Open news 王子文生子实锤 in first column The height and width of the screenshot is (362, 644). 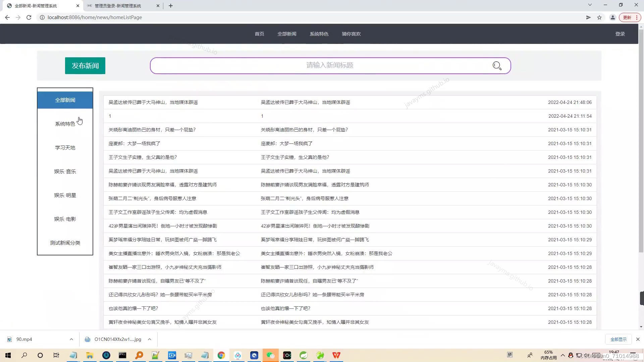tap(143, 157)
